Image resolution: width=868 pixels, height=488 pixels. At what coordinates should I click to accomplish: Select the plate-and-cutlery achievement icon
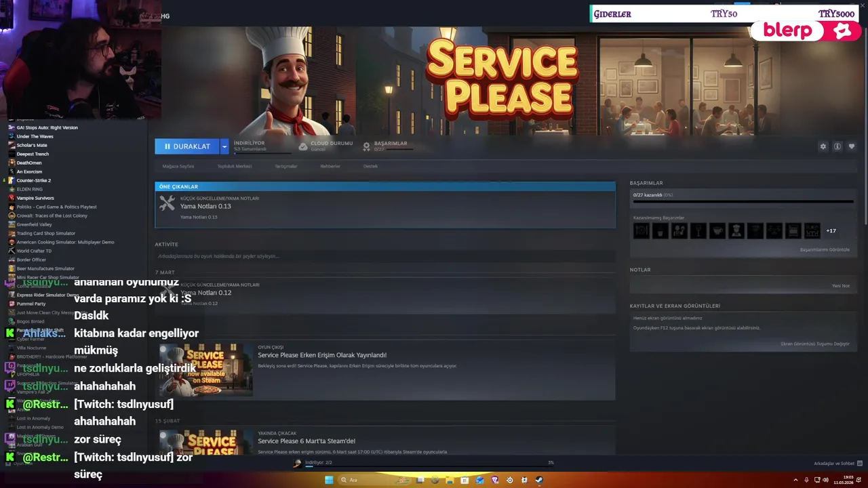(641, 230)
